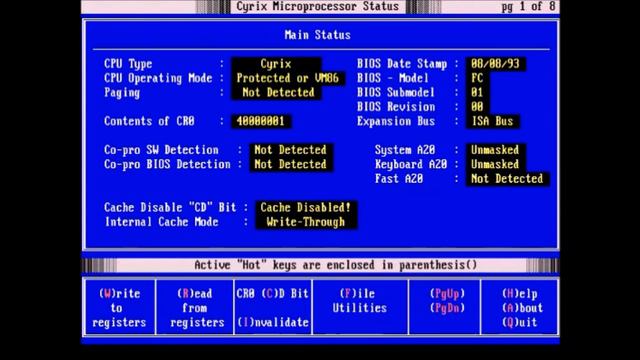640x360 pixels.
Task: Go to previous page with (PgUp)
Action: pyautogui.click(x=447, y=293)
